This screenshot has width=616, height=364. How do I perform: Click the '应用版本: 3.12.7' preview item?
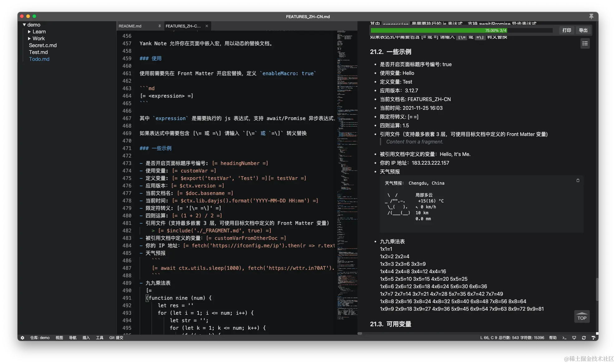pos(399,90)
